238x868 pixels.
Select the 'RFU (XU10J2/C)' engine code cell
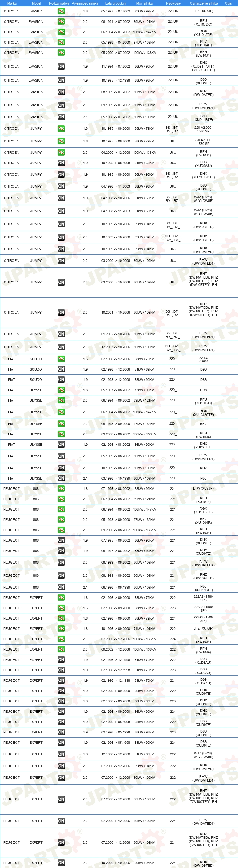tap(203, 23)
